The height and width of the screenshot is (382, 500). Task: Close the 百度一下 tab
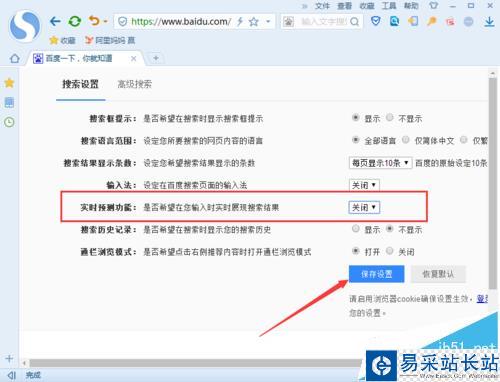coord(133,59)
